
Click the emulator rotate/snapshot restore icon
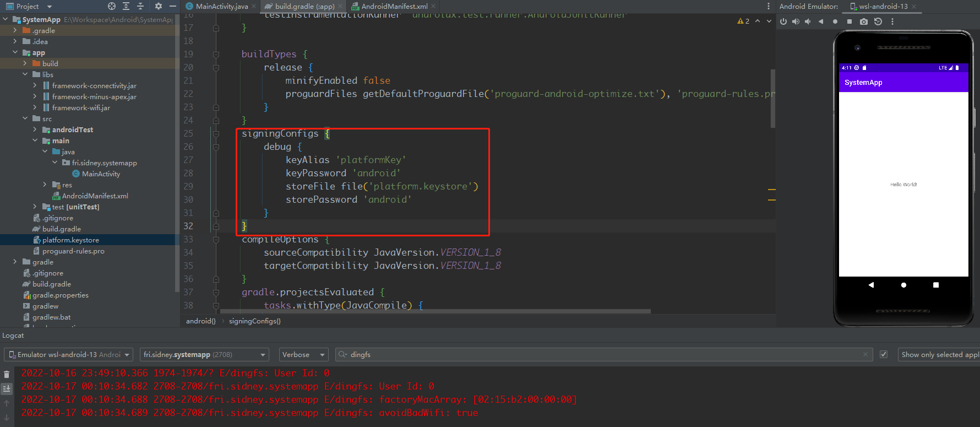pos(878,21)
